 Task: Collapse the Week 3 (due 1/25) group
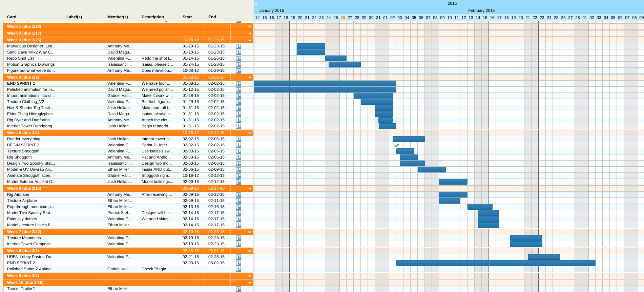click(250, 40)
